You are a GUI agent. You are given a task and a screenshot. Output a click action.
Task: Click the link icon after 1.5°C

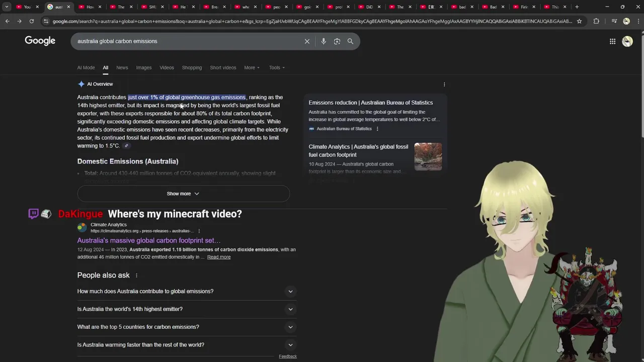(x=127, y=146)
